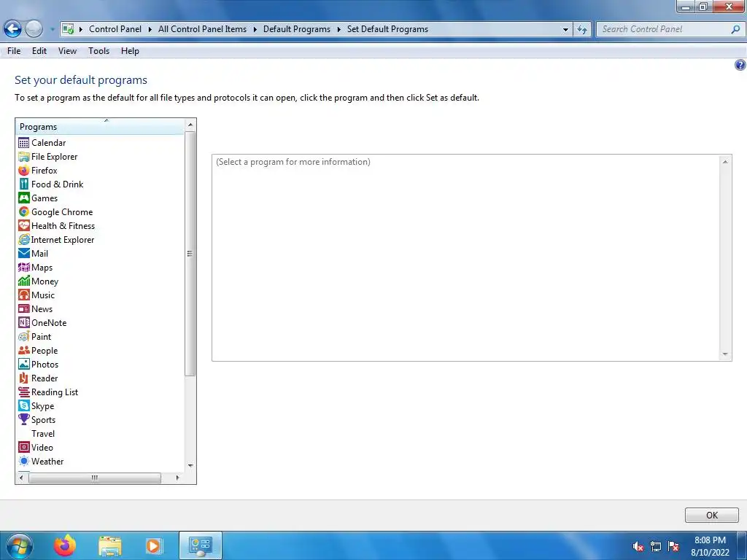Viewport: 747px width, 560px height.
Task: Click the search magnifier icon
Action: pos(735,29)
